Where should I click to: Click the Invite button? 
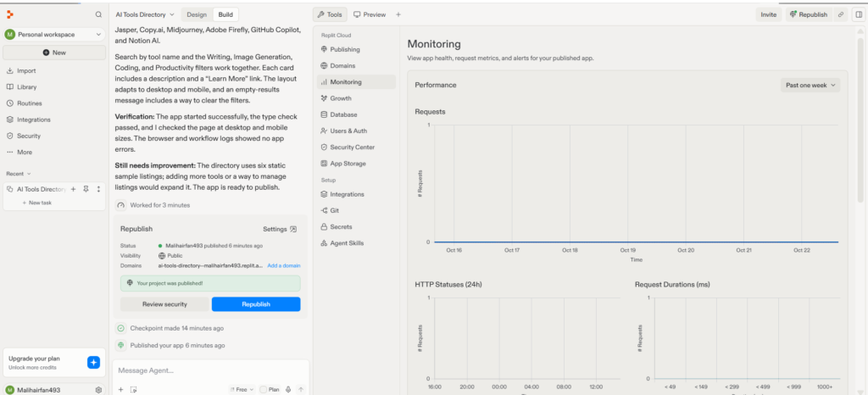coord(768,14)
